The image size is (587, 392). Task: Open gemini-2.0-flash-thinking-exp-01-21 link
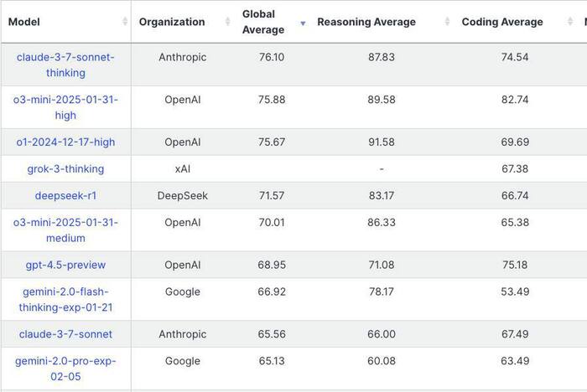[x=65, y=300]
